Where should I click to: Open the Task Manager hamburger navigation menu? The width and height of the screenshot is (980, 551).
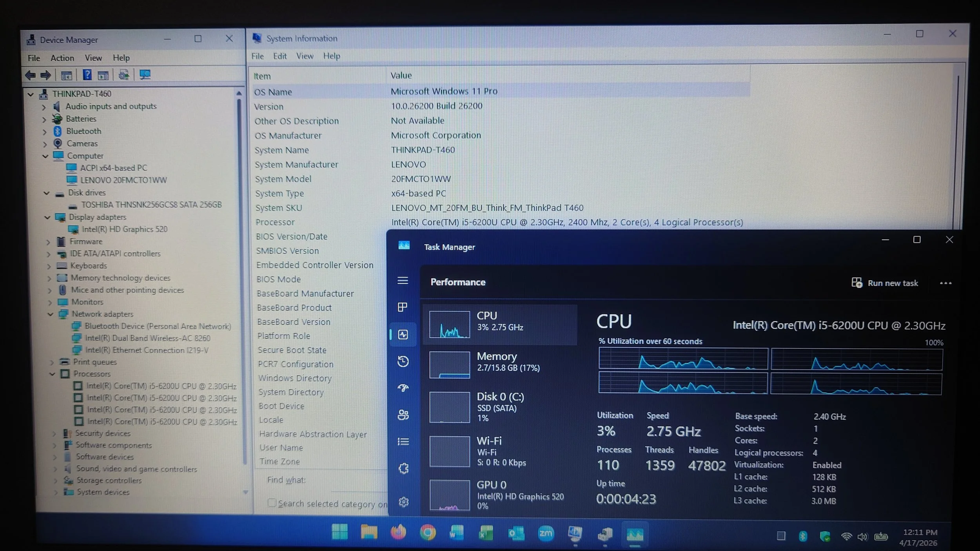coord(403,281)
